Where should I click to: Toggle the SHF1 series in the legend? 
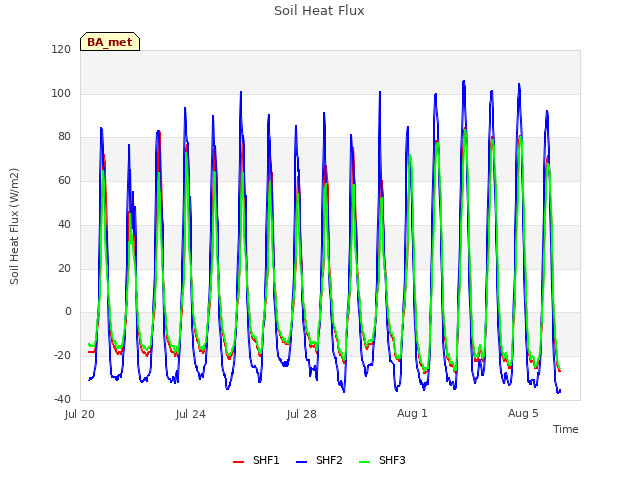(256, 460)
